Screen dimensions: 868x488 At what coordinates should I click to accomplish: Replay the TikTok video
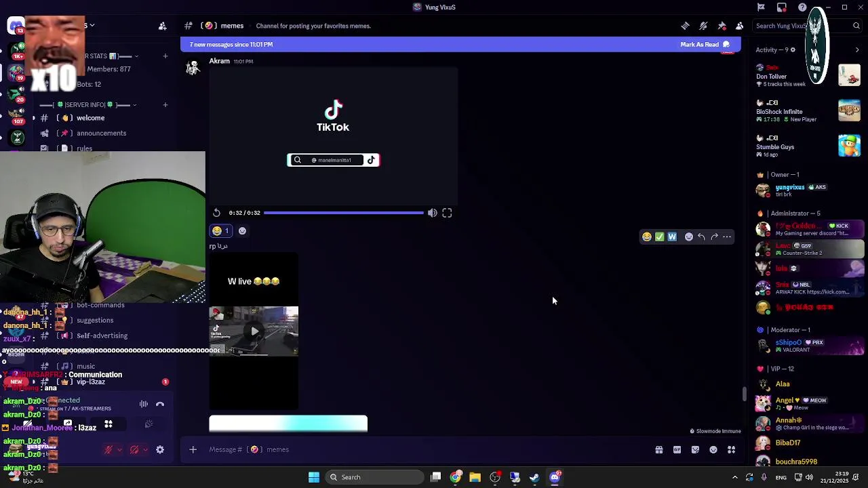point(216,213)
